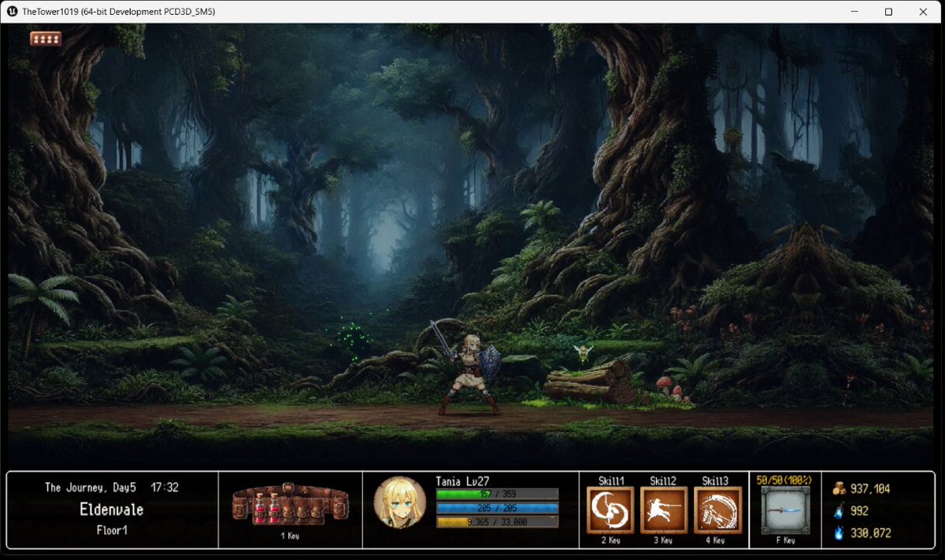Click the blue mana bar

pos(497,508)
